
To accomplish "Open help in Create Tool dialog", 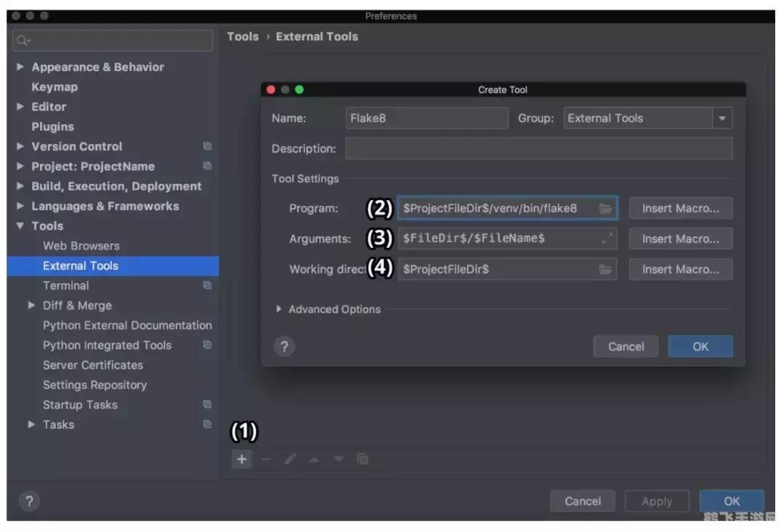I will pyautogui.click(x=284, y=346).
